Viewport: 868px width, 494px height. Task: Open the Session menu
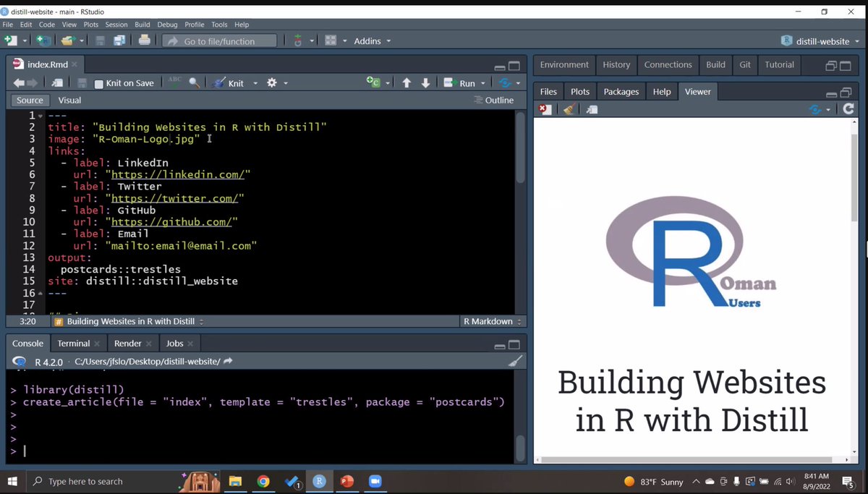click(116, 25)
